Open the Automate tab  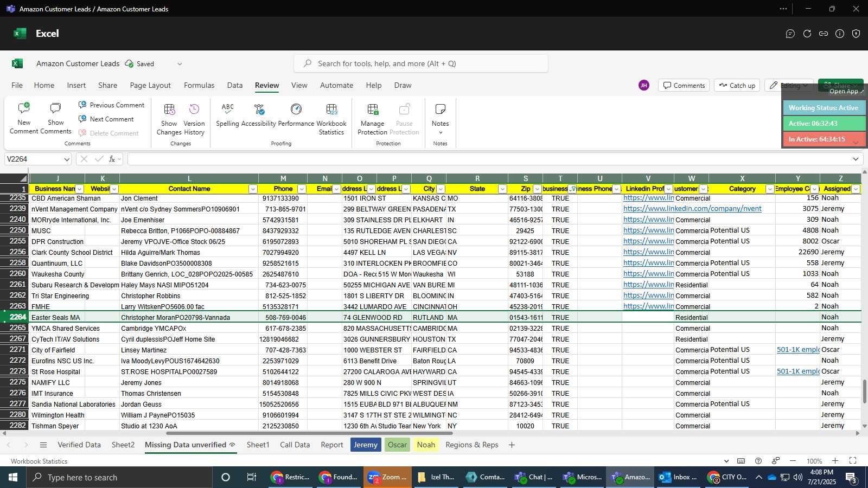(x=336, y=85)
